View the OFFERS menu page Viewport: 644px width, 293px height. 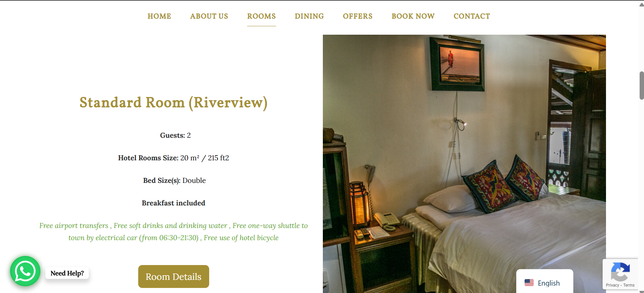point(357,16)
